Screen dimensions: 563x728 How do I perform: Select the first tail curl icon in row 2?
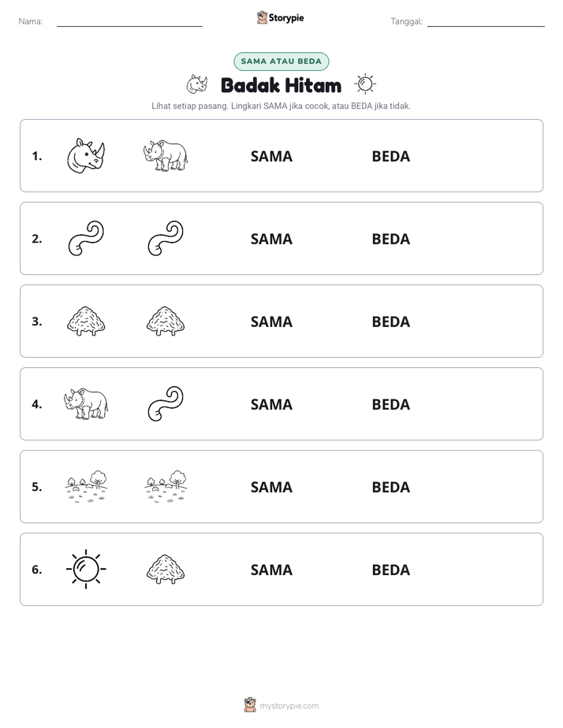pos(86,238)
